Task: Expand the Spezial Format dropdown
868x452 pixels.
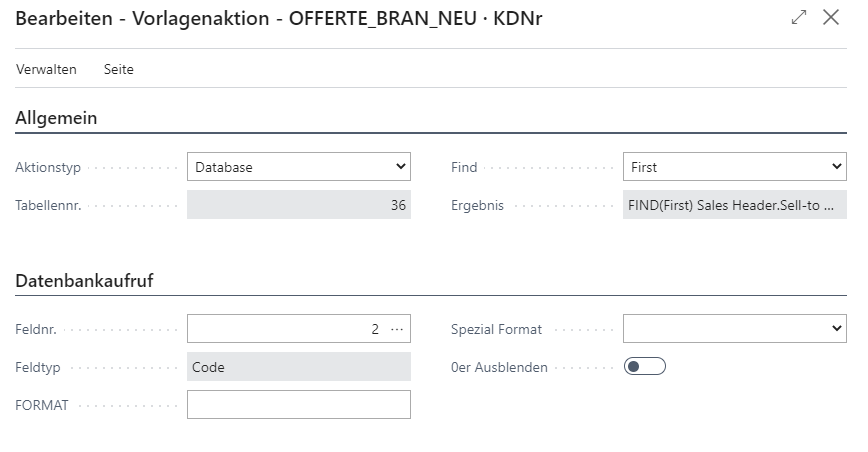Action: pyautogui.click(x=735, y=329)
